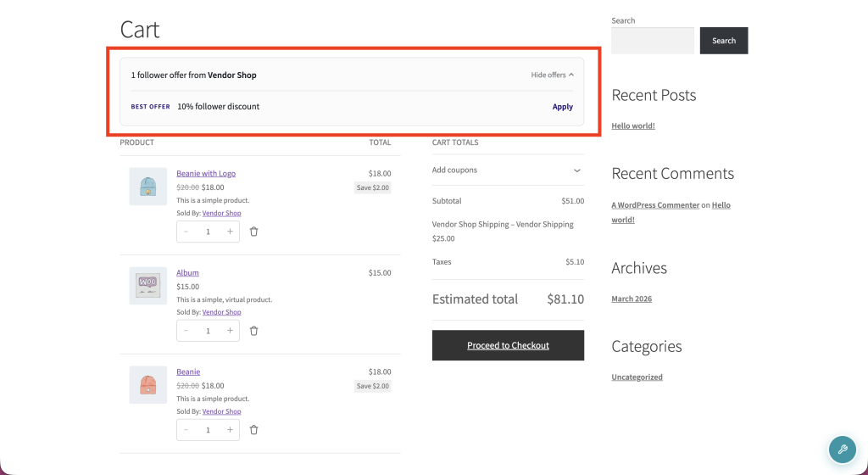
Task: Open the wrench tool floating button
Action: tap(842, 450)
